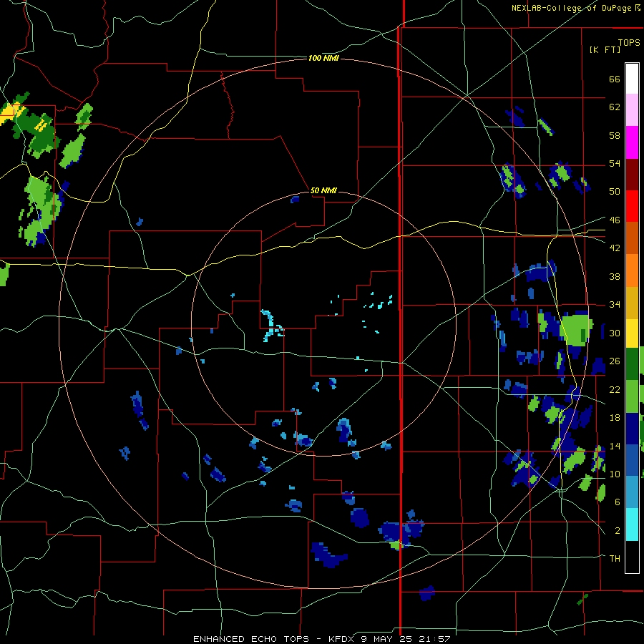Click the cyan legend swatch
This screenshot has width=644, height=644.
tap(632, 525)
